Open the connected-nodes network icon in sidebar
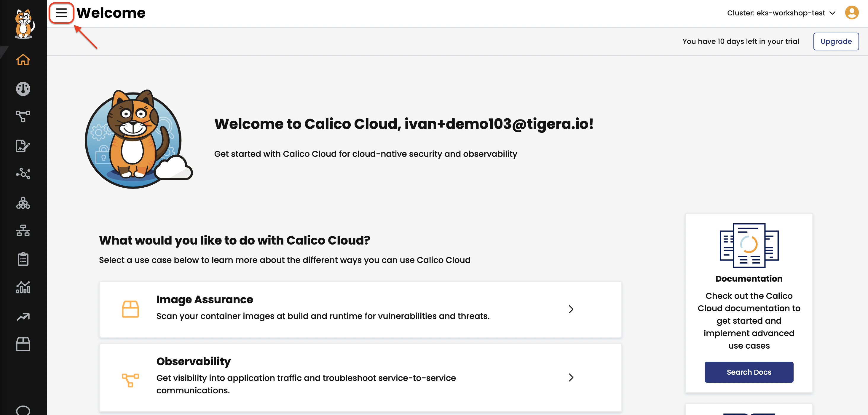 [x=23, y=173]
